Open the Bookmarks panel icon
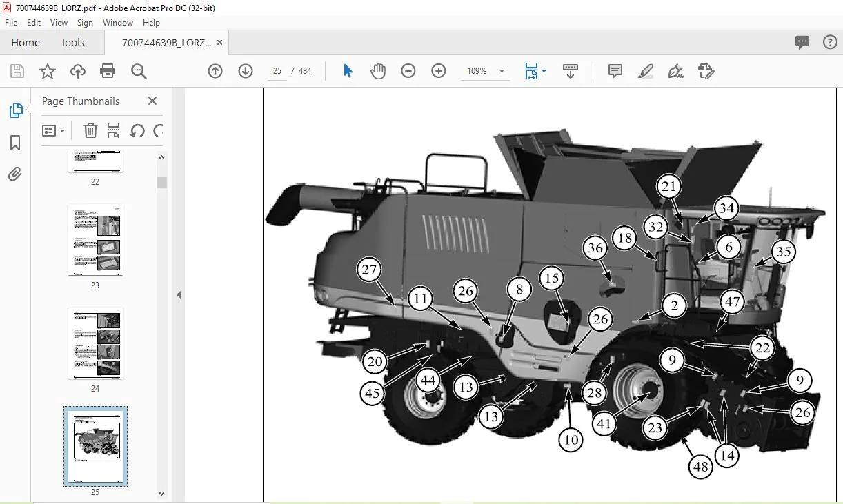 [x=15, y=143]
